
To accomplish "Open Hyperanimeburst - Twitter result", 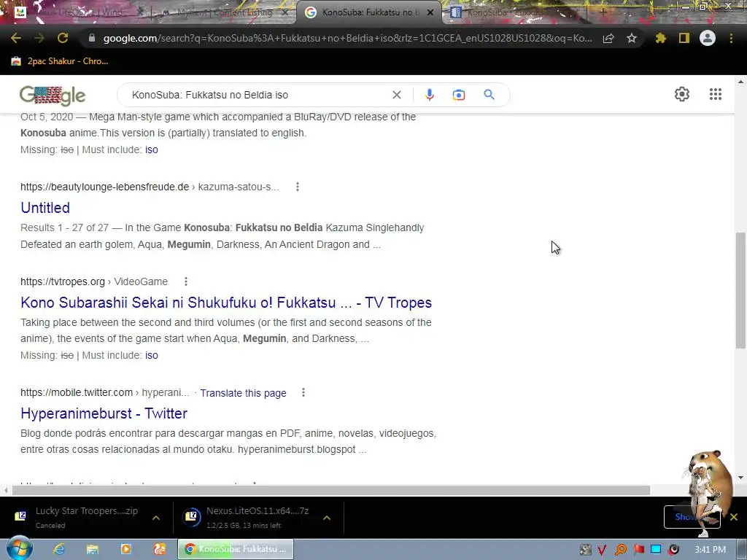I will [104, 413].
